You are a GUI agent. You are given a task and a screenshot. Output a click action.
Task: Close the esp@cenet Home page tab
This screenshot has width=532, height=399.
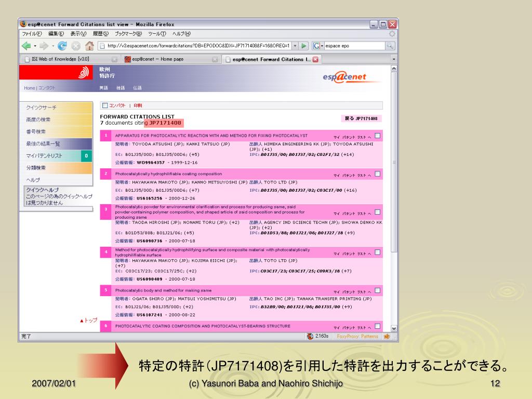[215, 59]
